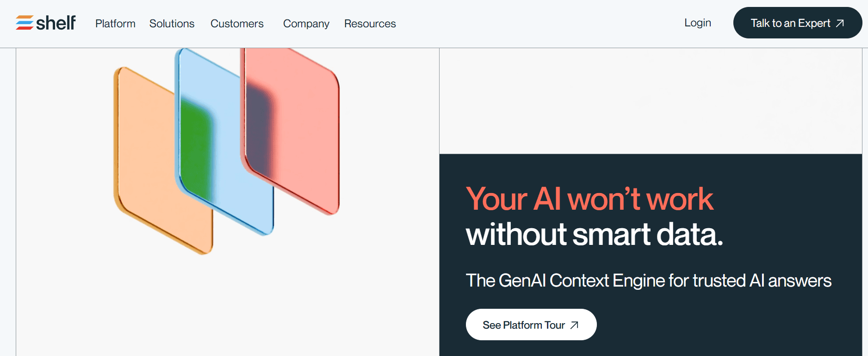
Task: Click the GenAI Context Engine tagline
Action: (x=648, y=281)
